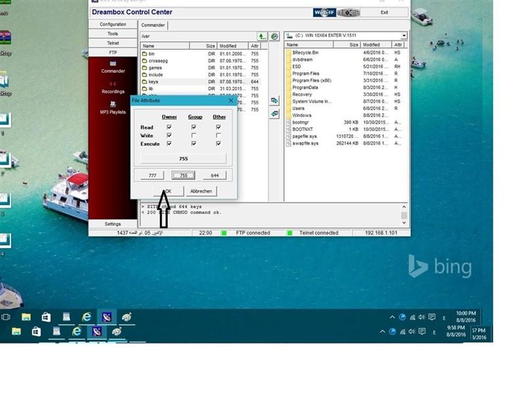Apply the 755 preset between 777 and 644
The width and height of the screenshot is (526, 420).
[x=183, y=175]
